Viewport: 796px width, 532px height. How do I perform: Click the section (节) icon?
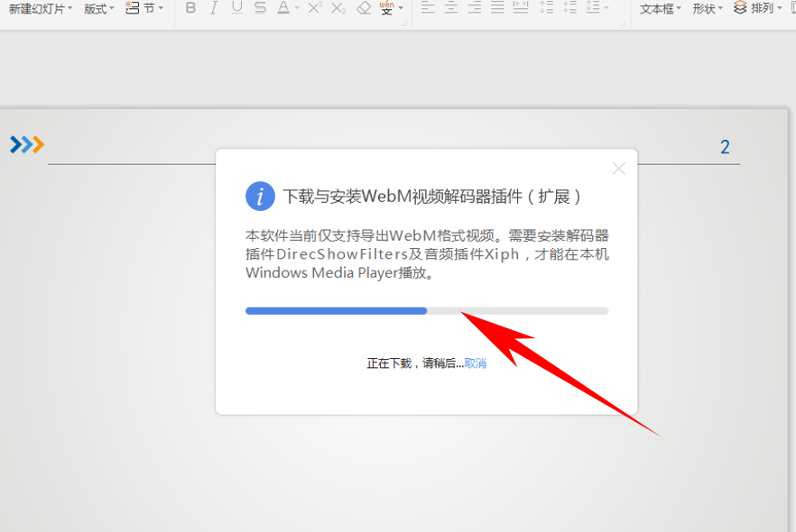[x=132, y=7]
